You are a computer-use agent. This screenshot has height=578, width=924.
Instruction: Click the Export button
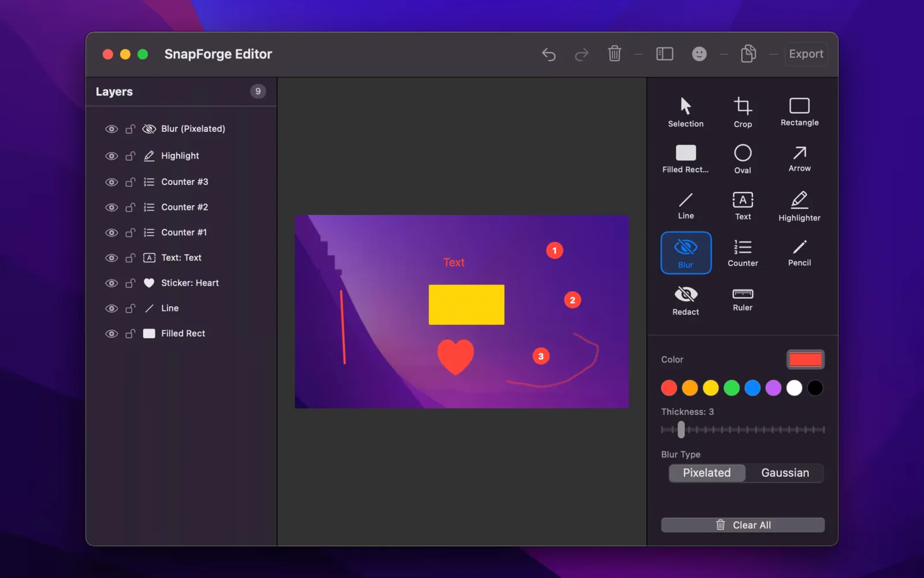coord(806,54)
